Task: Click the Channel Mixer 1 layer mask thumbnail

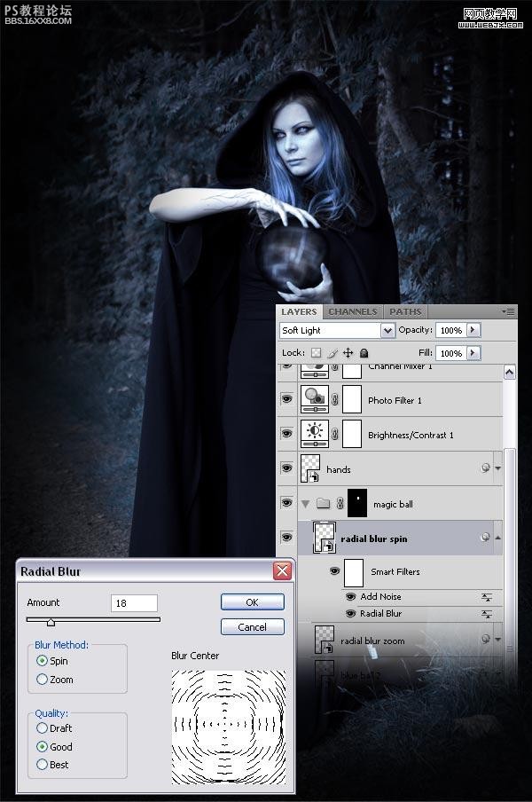Action: click(352, 372)
